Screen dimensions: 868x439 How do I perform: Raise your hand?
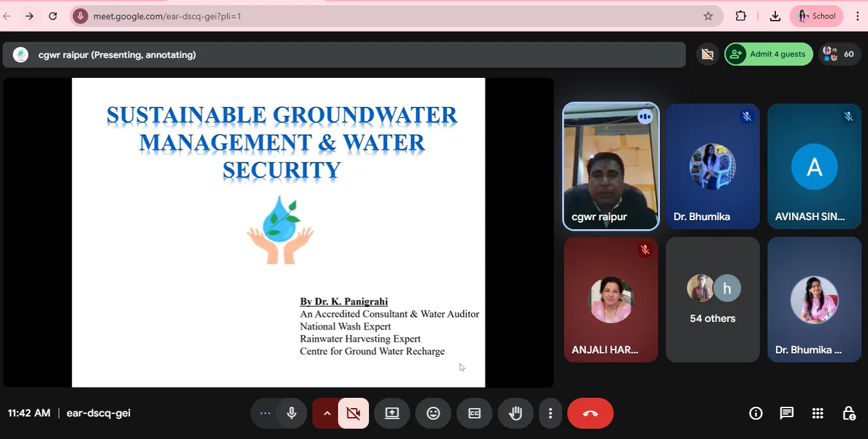pyautogui.click(x=515, y=413)
